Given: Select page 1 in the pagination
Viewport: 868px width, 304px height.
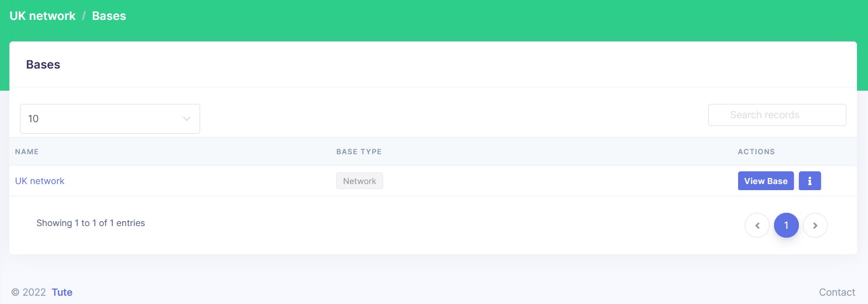Looking at the screenshot, I should pos(786,226).
